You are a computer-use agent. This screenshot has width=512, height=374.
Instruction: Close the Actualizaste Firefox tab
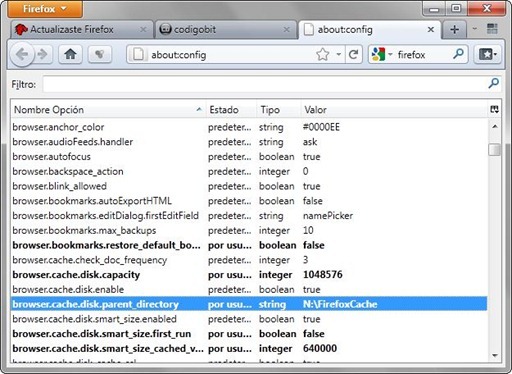[143, 30]
